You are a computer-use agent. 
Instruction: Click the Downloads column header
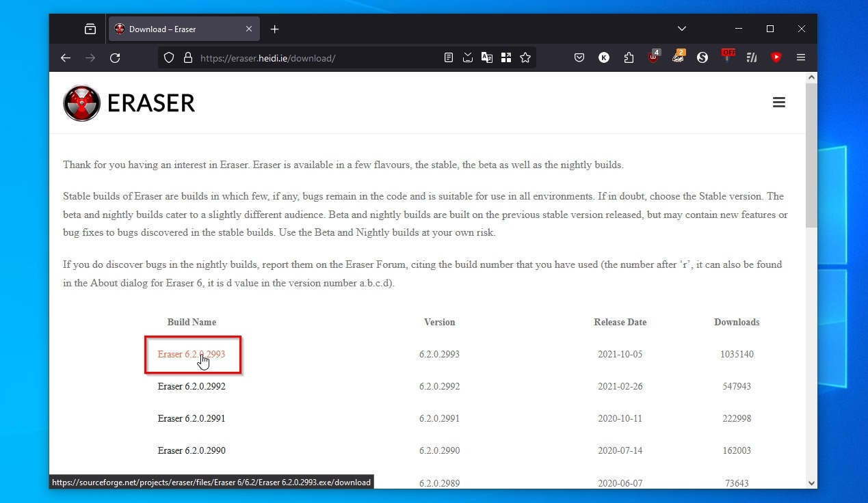point(737,322)
